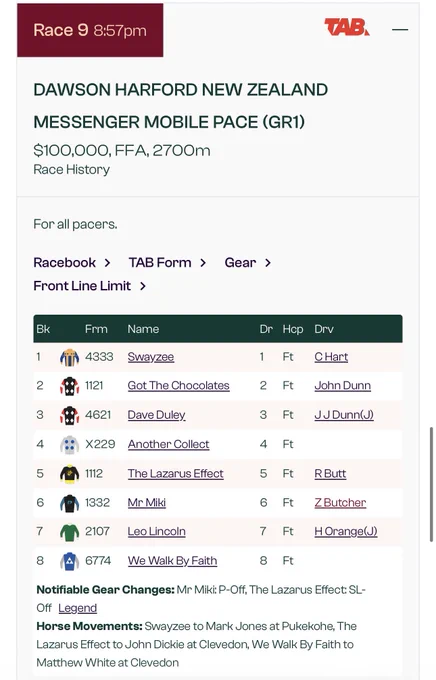
Task: Click Got The Chocolates' silks icon
Action: pyautogui.click(x=69, y=386)
